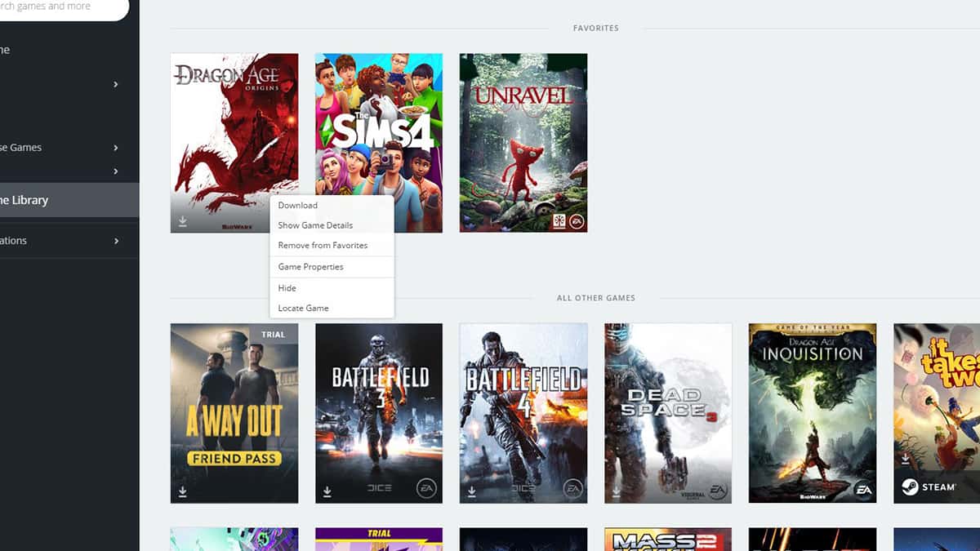Click the download icon on Dragon Age: Origins tile
This screenshot has height=551, width=980.
click(x=183, y=220)
